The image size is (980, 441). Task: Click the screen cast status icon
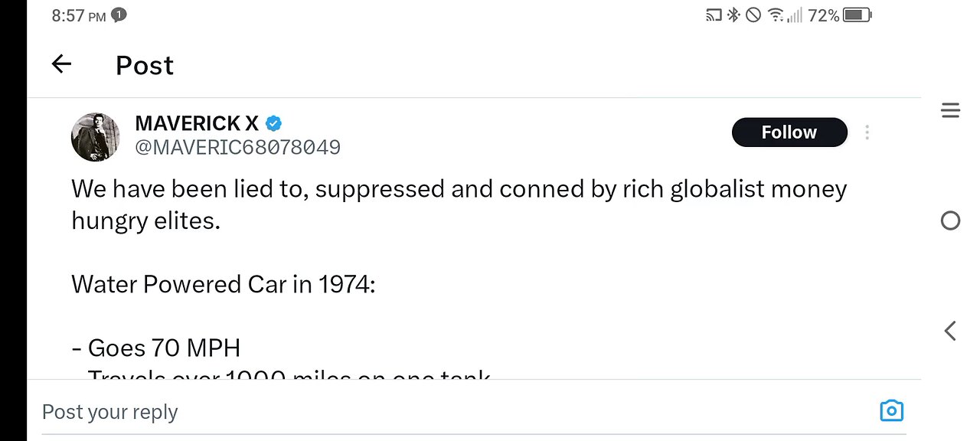pyautogui.click(x=714, y=15)
